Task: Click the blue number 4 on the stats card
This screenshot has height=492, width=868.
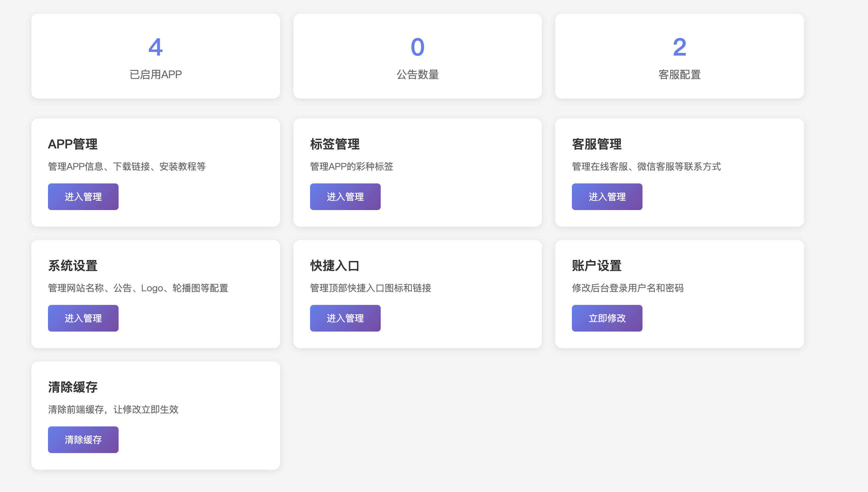Action: [156, 47]
